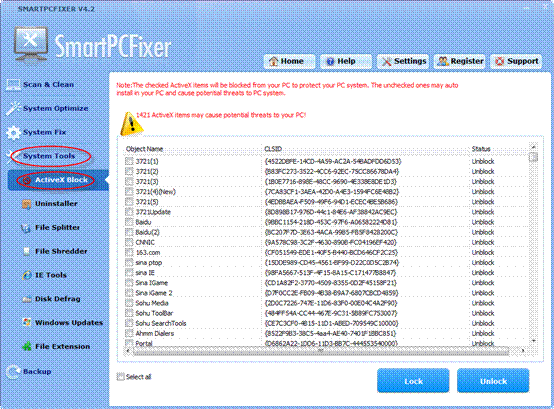Open the Settings tab
554x409 pixels.
pyautogui.click(x=403, y=61)
